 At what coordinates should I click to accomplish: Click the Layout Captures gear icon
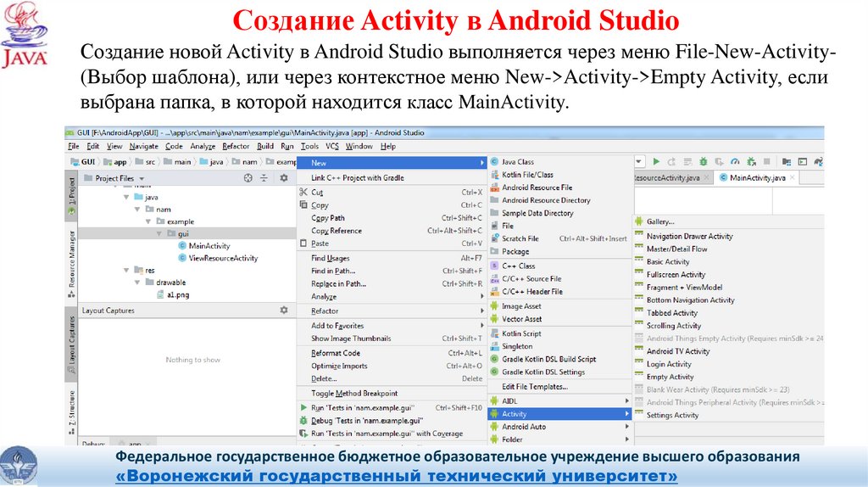tap(284, 311)
